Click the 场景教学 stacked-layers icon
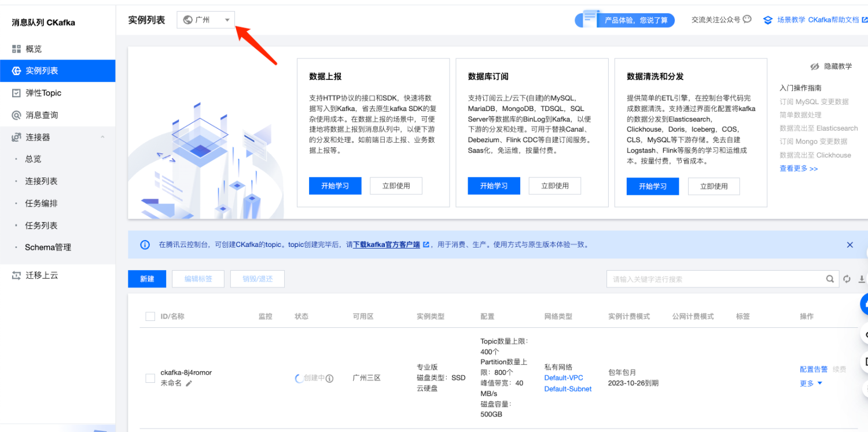 click(768, 20)
